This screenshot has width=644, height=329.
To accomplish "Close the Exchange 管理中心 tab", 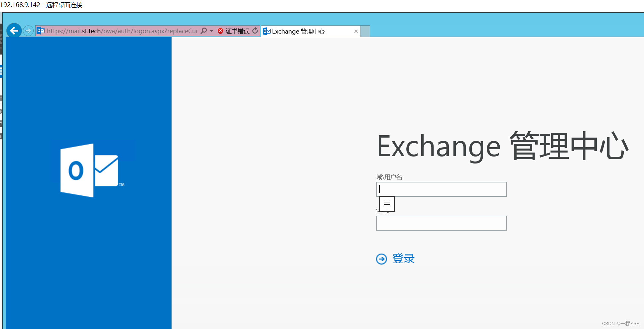I will [x=356, y=31].
